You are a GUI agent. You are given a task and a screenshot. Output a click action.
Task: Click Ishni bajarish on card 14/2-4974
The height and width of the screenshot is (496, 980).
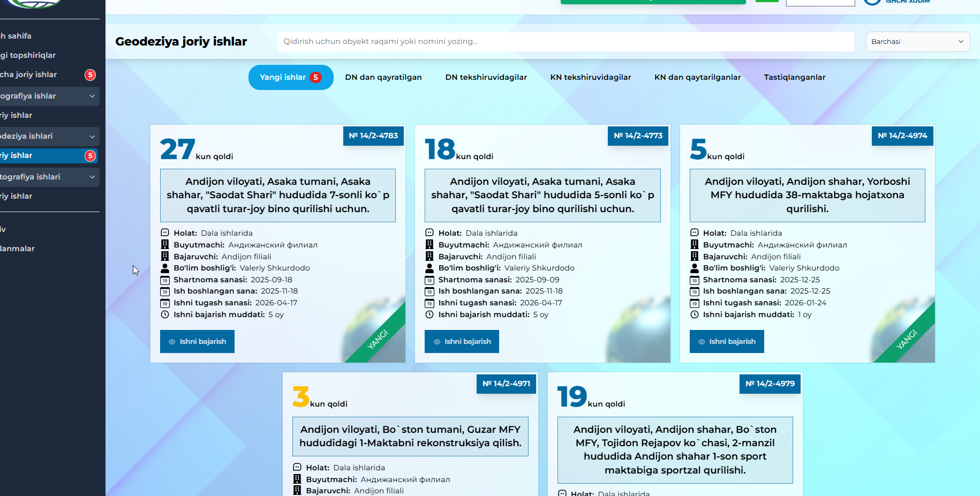(x=727, y=342)
